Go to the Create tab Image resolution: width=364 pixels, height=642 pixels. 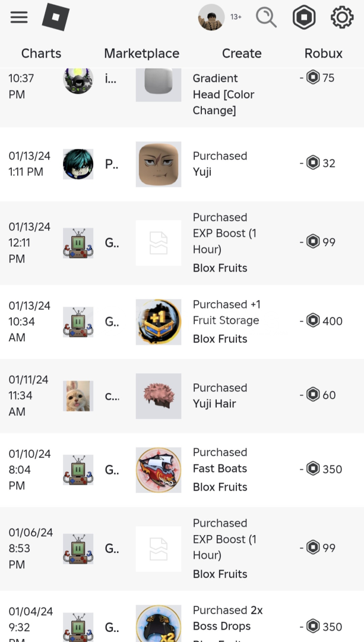click(242, 53)
